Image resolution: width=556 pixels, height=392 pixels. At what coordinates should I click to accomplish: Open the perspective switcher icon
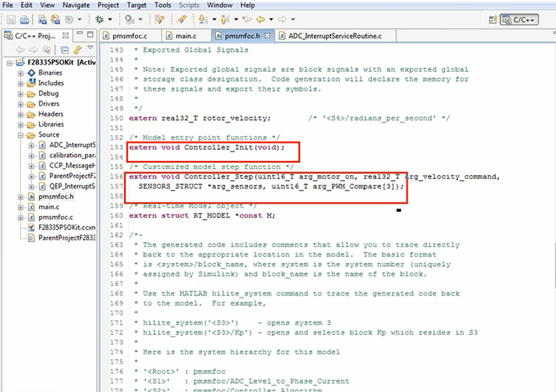tap(493, 20)
